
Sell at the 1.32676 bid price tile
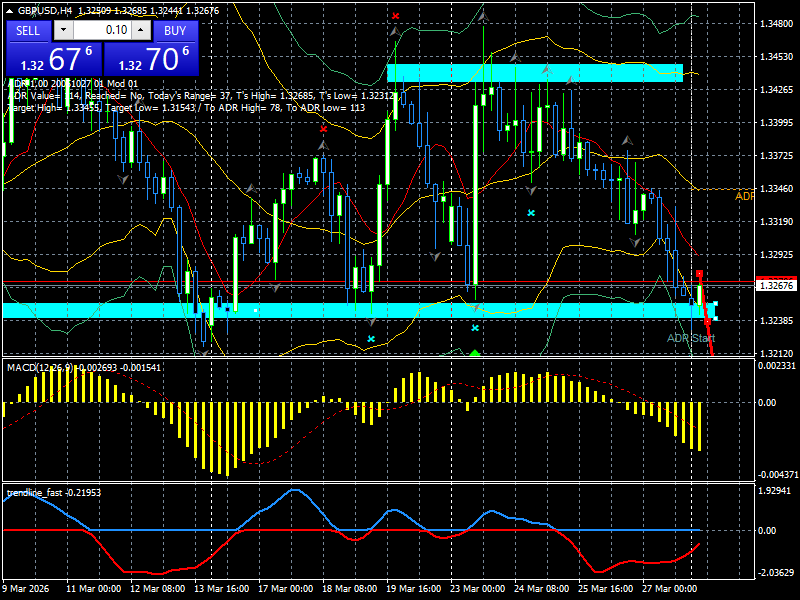tap(54, 59)
